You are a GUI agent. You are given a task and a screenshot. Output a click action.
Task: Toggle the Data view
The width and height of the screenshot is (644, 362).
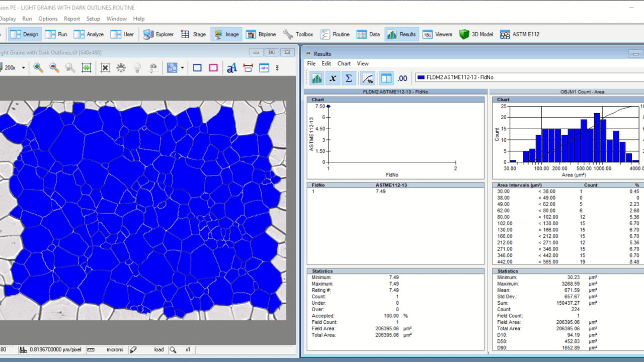tap(369, 34)
